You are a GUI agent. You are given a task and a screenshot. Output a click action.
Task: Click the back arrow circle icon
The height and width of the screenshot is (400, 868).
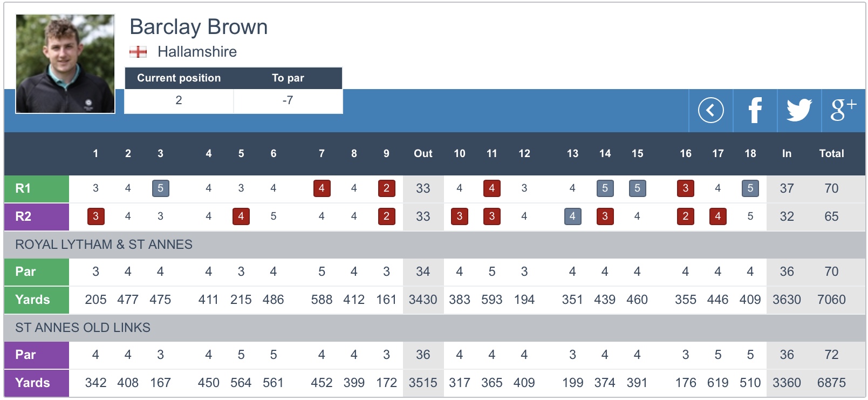[x=710, y=110]
